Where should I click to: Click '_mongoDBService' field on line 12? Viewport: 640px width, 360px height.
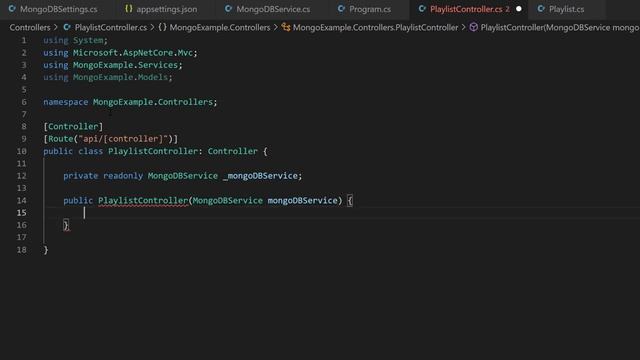(260, 176)
